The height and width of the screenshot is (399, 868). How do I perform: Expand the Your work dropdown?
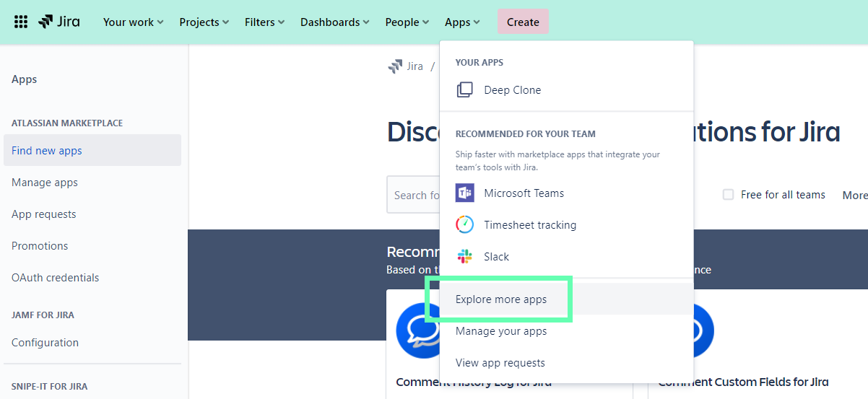[133, 22]
